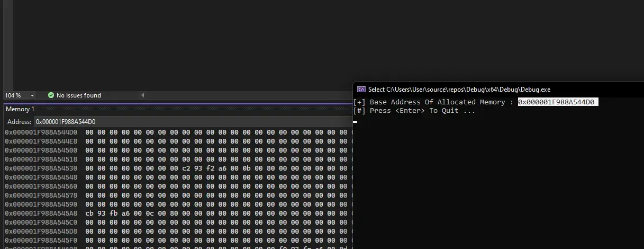Click the 104 % zoom level text
The height and width of the screenshot is (249, 644).
(x=13, y=95)
